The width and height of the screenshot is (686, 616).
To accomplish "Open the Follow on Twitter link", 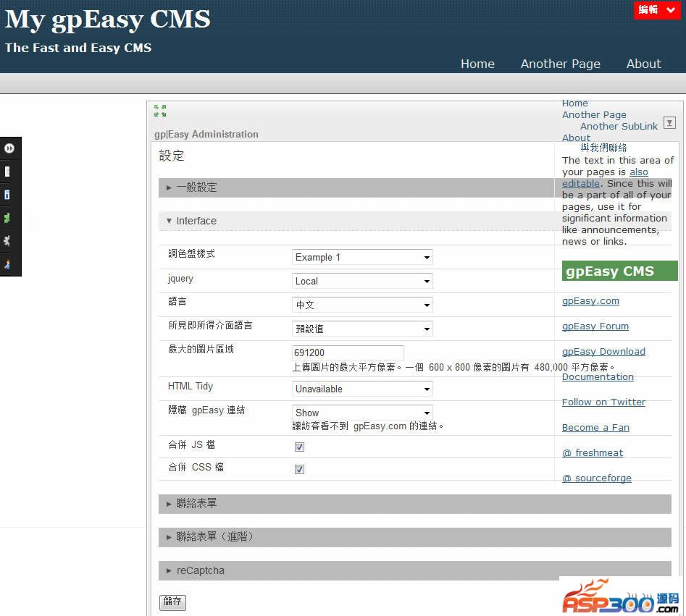I will [603, 402].
